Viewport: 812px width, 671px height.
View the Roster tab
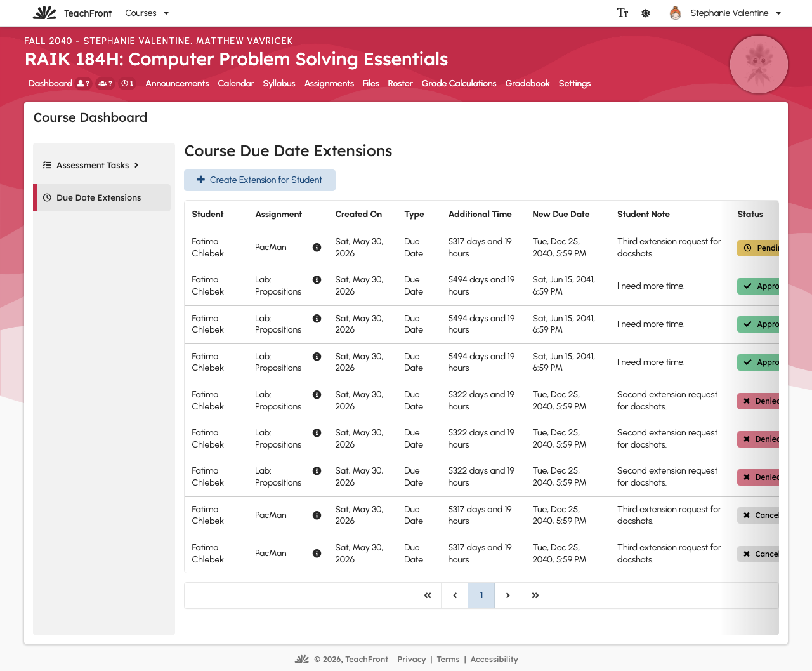400,83
